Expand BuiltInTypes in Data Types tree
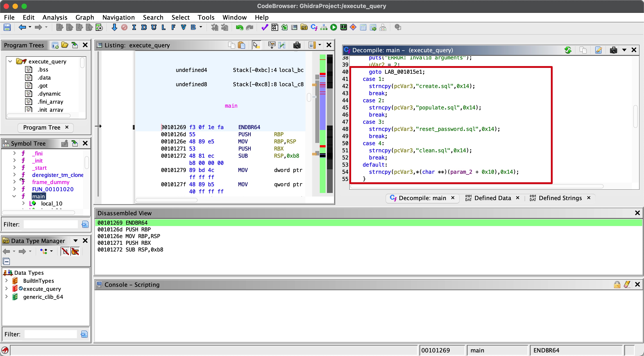The image size is (644, 356). [6, 281]
